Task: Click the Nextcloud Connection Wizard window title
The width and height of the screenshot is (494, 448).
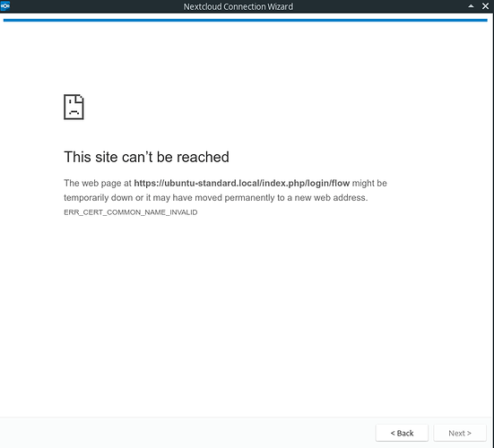Action: tap(238, 6)
